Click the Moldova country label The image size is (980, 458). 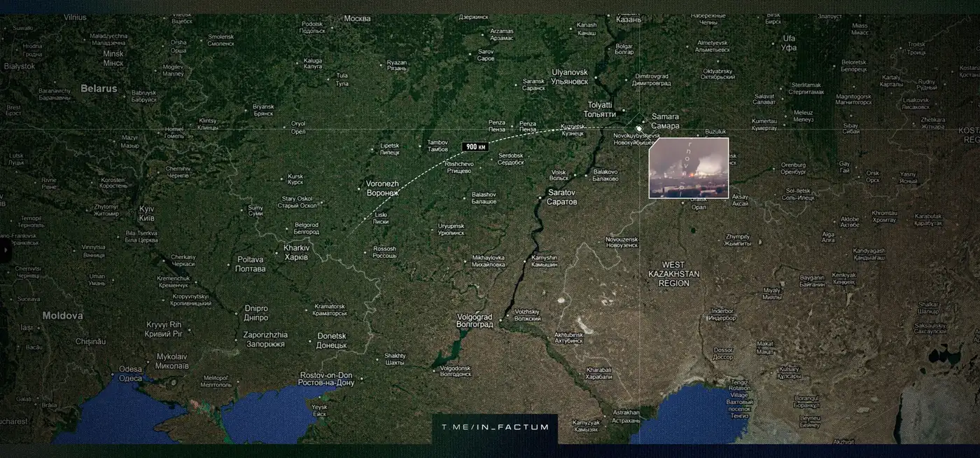62,316
